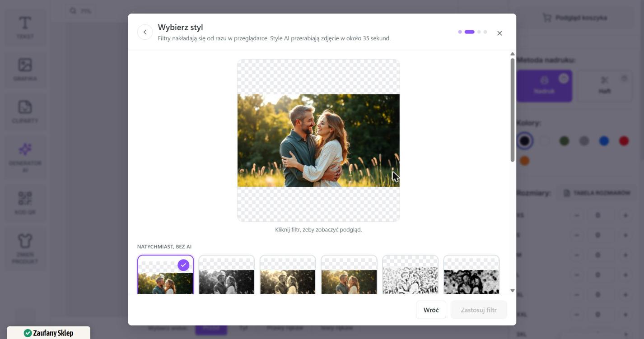The width and height of the screenshot is (644, 339).
Task: Open the Cliparty panel icon
Action: pyautogui.click(x=25, y=112)
